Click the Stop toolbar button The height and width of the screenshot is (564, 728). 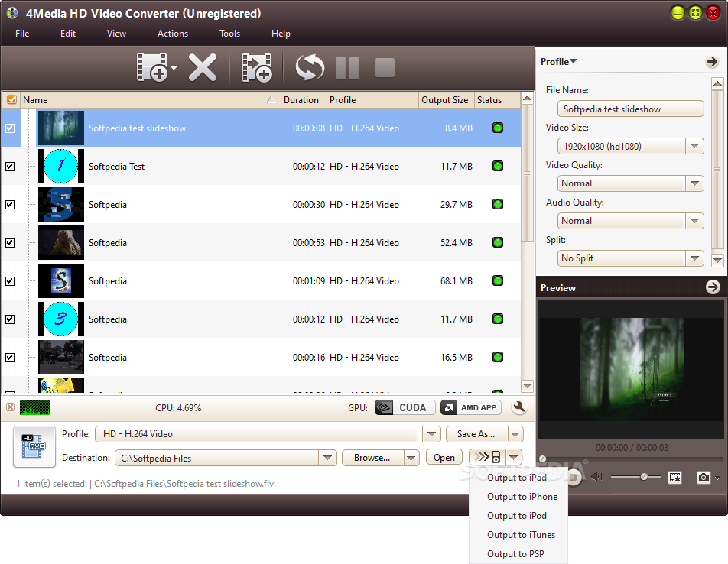click(385, 68)
